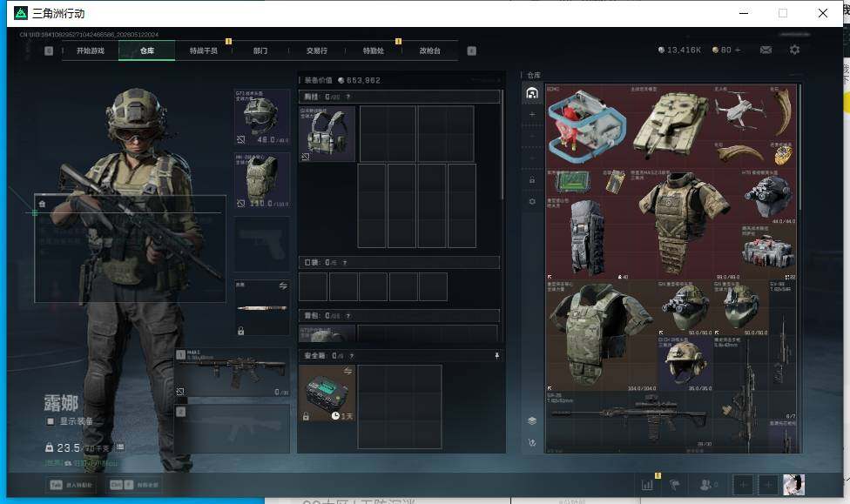This screenshot has height=504, width=850.
Task: Select the gray medical bag item
Action: click(x=768, y=252)
